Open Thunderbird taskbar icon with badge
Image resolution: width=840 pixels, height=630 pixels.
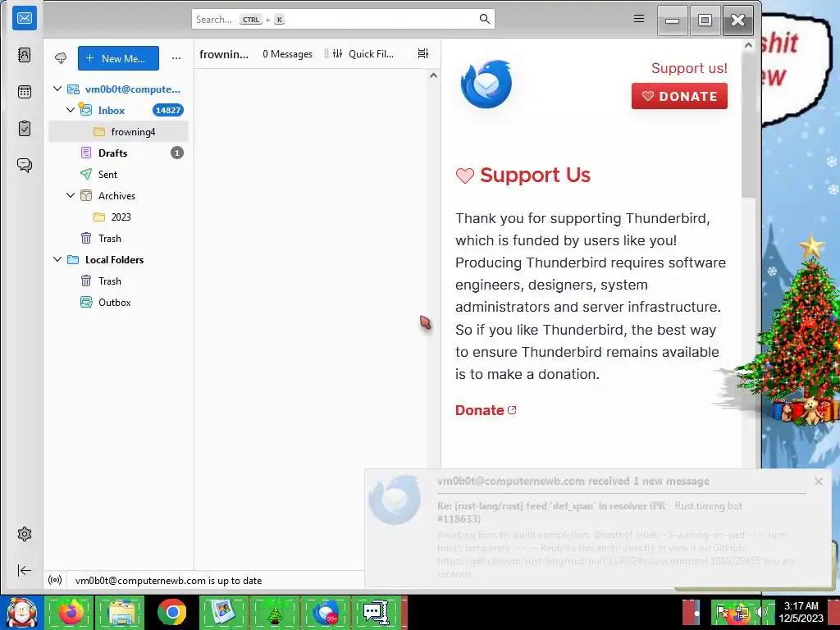[326, 612]
